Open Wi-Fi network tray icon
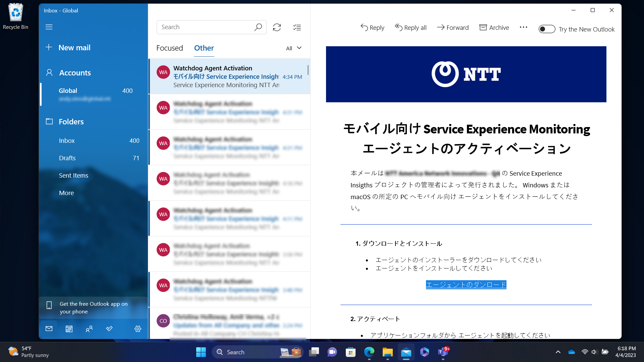 585,352
